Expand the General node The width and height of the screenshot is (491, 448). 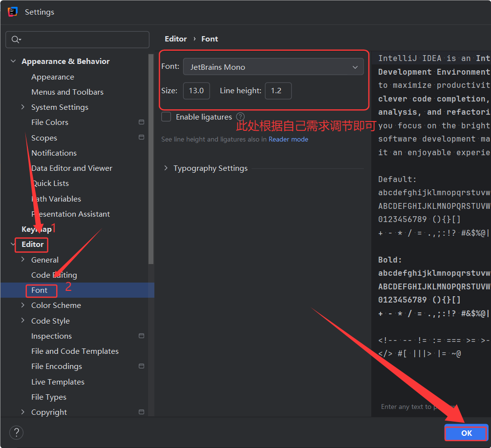click(x=23, y=259)
